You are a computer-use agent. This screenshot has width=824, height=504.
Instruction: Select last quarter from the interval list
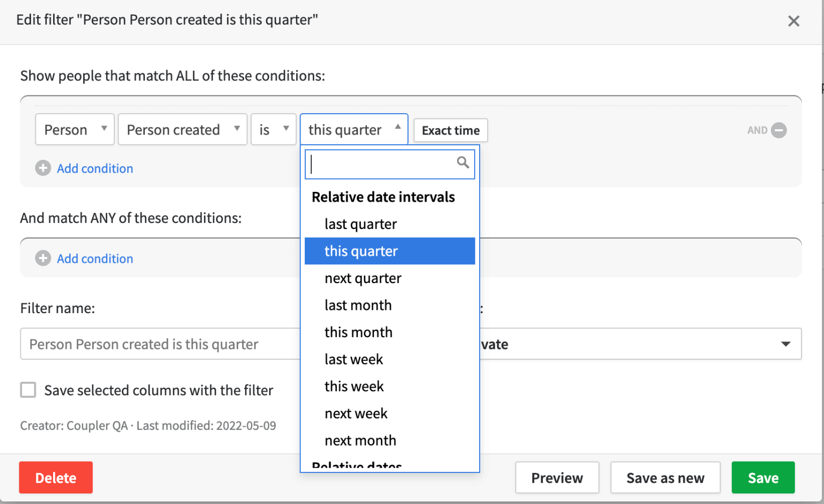coord(360,224)
